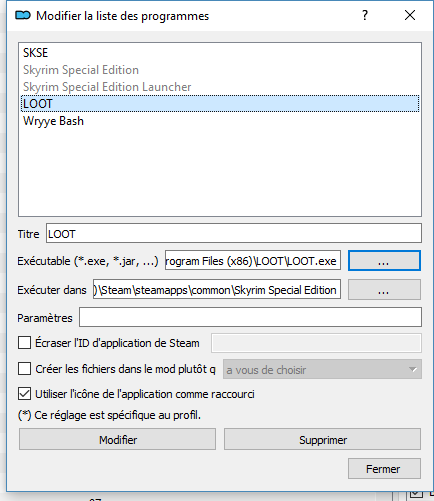Click the question mark help button

[365, 15]
